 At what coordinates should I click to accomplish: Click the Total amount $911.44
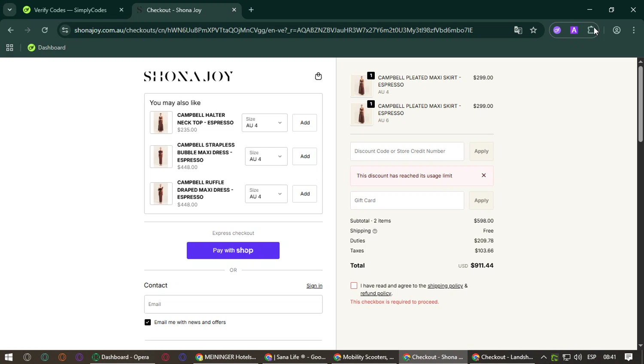coord(482,266)
